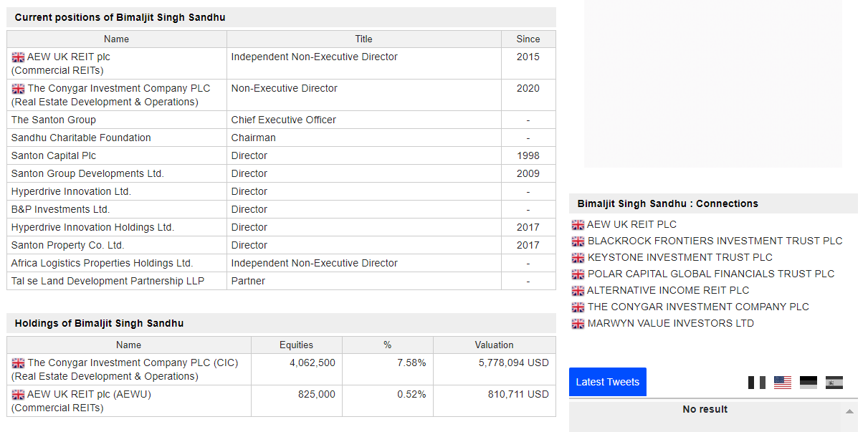Click UK flag beside Marwyn Value Investors
The height and width of the screenshot is (432, 868).
pyautogui.click(x=578, y=324)
